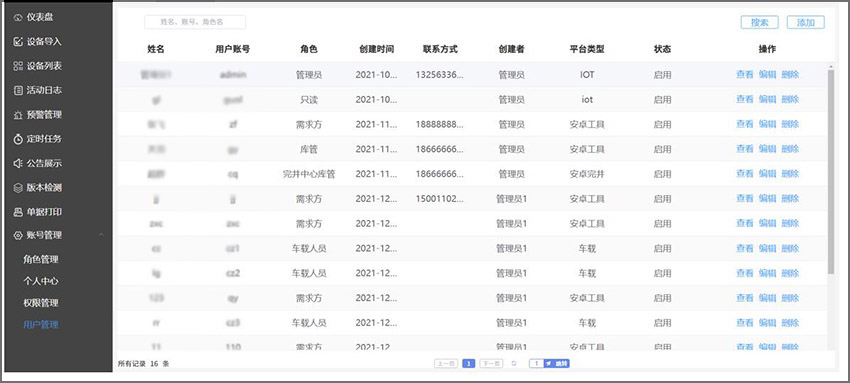The height and width of the screenshot is (383, 850).
Task: Click 查看 in the cz1 row
Action: point(744,248)
